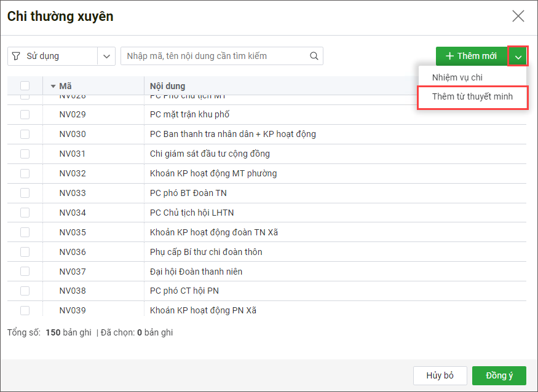538x392 pixels.
Task: Click the Nội dung column header
Action: coord(167,86)
